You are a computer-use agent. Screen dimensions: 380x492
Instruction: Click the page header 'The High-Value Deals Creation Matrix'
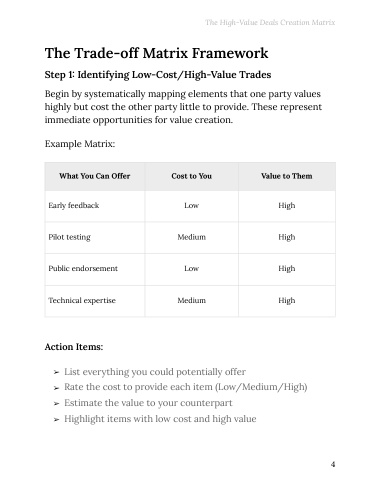tap(270, 22)
